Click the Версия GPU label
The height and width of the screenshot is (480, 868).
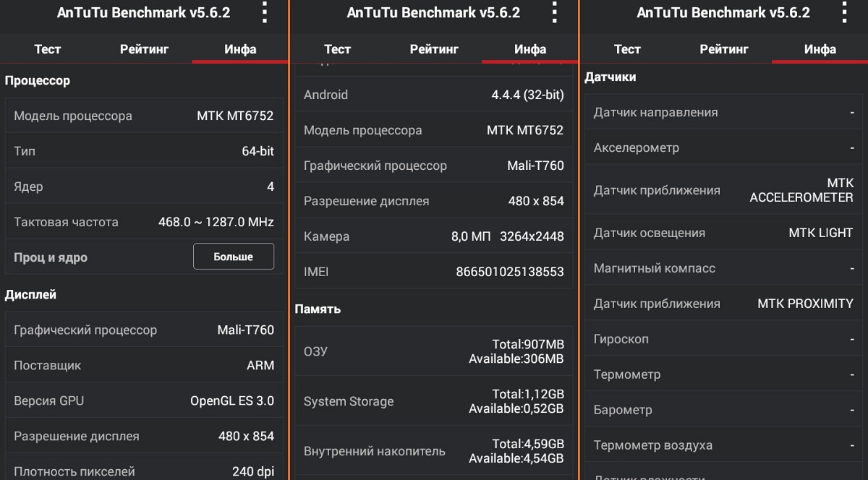pyautogui.click(x=48, y=400)
